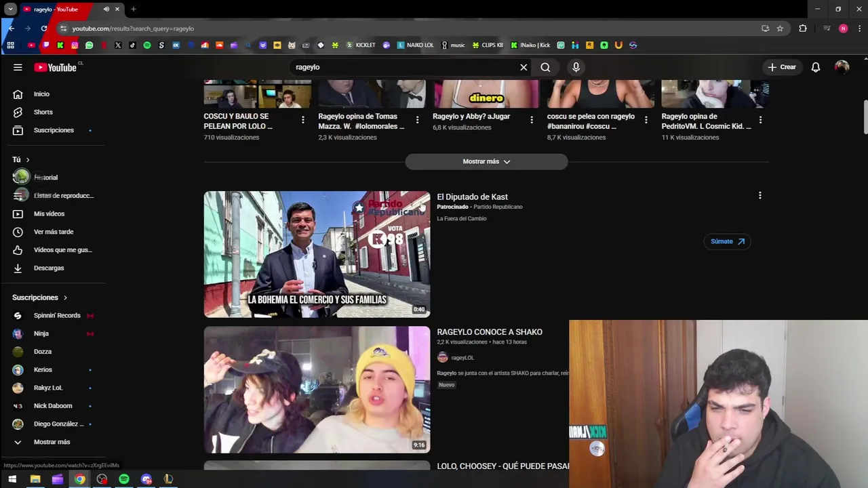Screen dimensions: 868x488
Task: Open options for COSCU Y BAULO video
Action: (x=303, y=120)
